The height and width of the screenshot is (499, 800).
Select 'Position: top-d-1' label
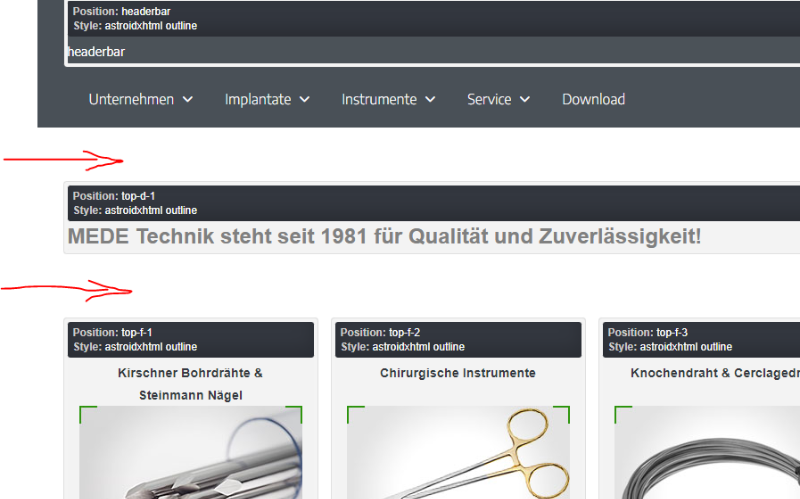point(114,196)
